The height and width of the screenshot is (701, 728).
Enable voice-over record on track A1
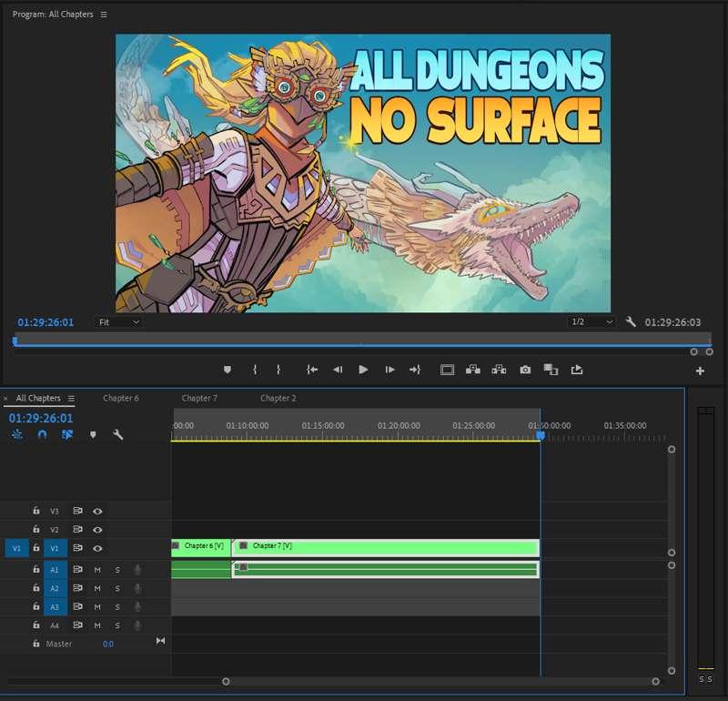[137, 570]
